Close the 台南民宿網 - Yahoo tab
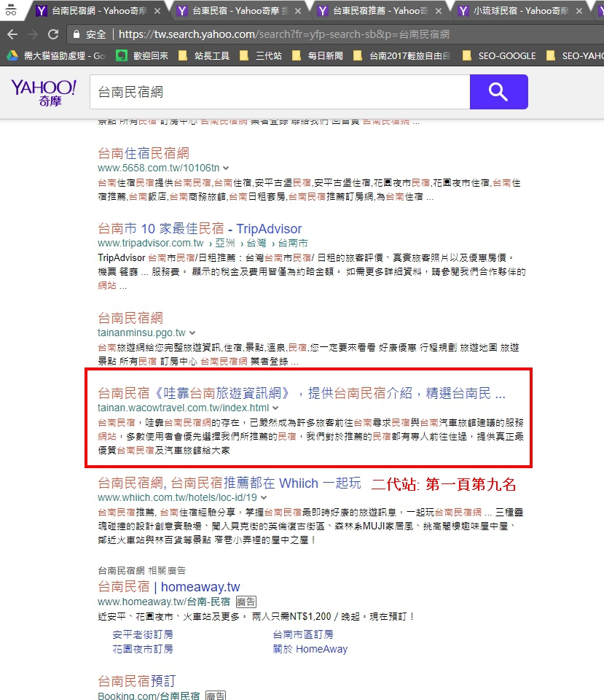604x700 pixels. 157,11
